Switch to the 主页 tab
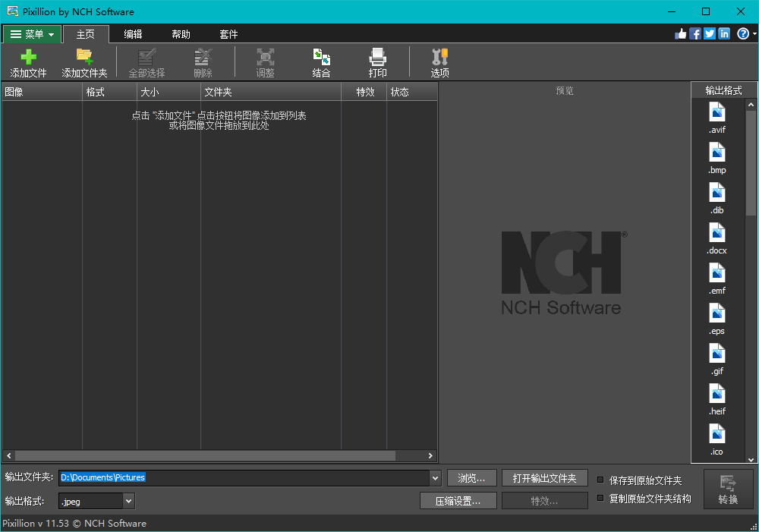The image size is (759, 532). pos(86,34)
